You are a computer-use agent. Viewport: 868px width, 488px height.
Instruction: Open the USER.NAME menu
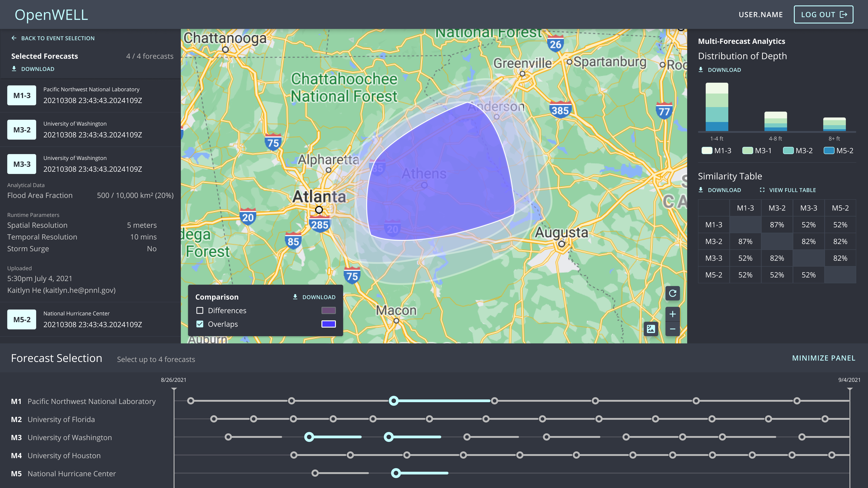point(760,14)
